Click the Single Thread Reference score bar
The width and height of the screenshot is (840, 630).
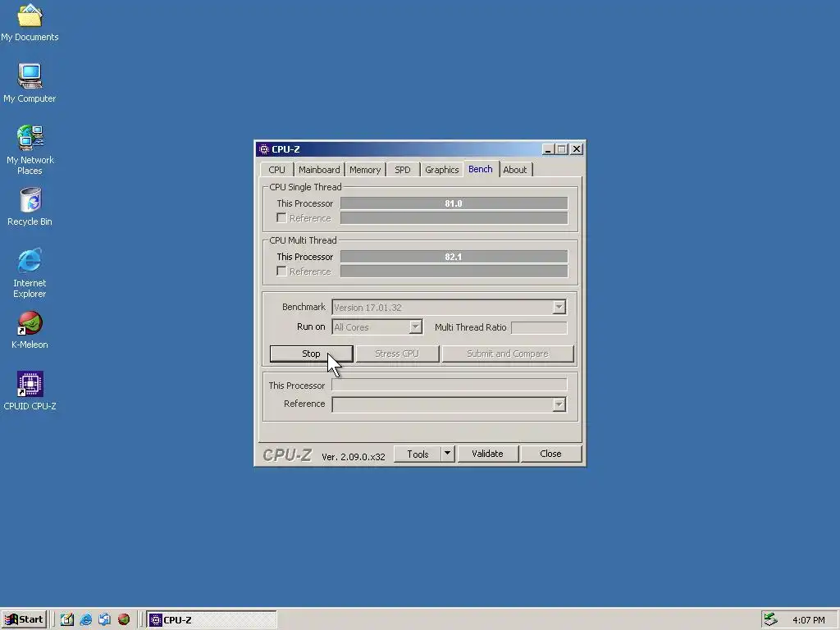(454, 217)
